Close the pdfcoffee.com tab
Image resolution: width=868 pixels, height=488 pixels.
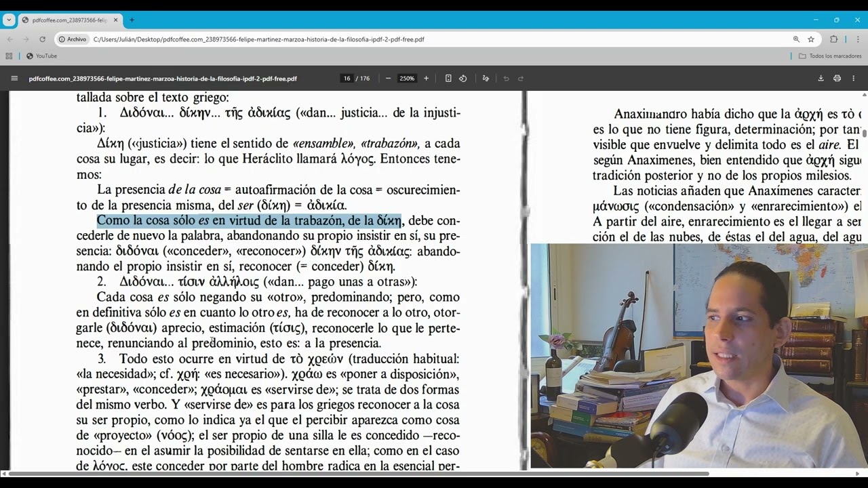(115, 20)
